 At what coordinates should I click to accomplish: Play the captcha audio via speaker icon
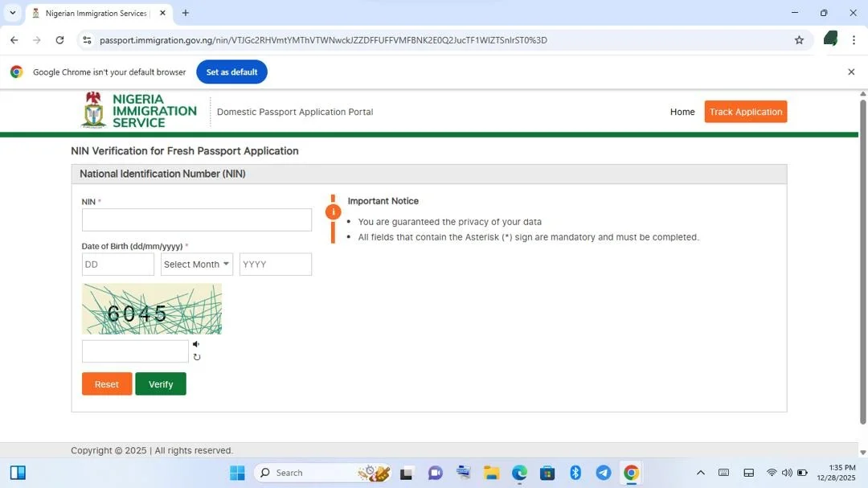tap(195, 343)
